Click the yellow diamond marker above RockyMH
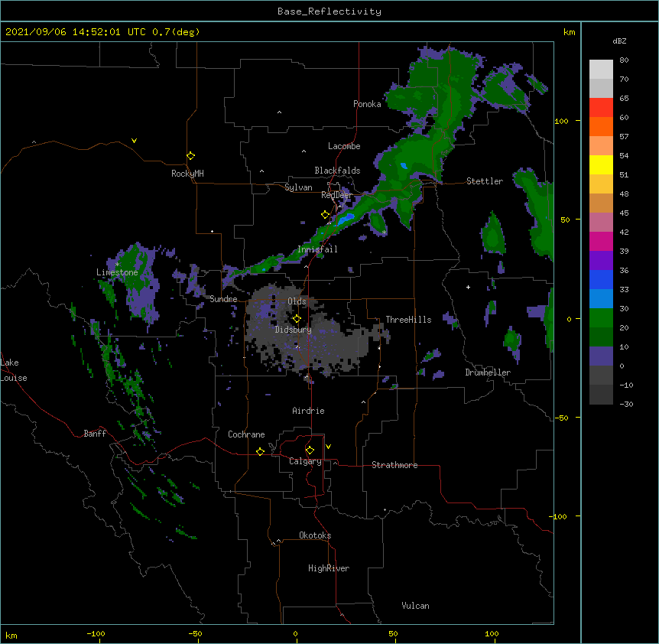The image size is (659, 644). 190,156
